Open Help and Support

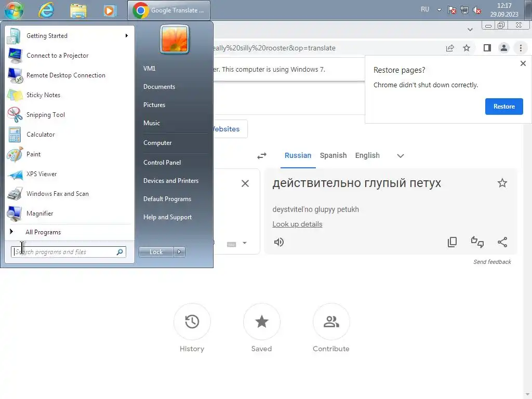(x=167, y=217)
